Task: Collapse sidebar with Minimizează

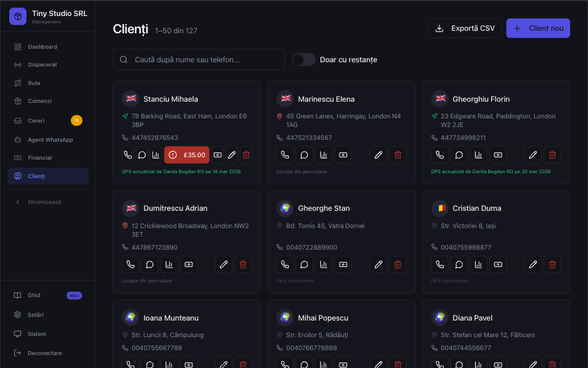Action: click(48, 202)
